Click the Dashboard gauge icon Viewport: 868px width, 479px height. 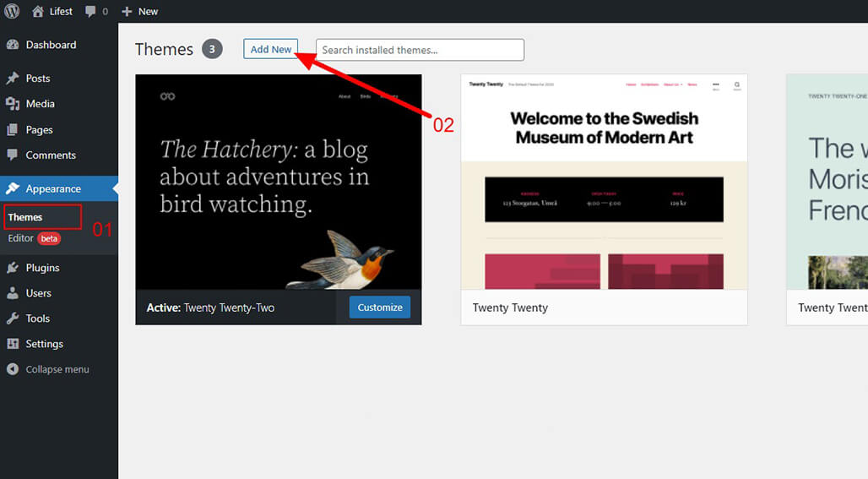(13, 45)
